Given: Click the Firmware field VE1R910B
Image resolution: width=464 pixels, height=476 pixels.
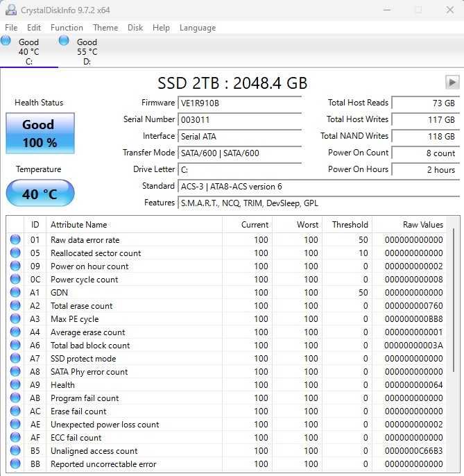Looking at the screenshot, I should point(240,103).
